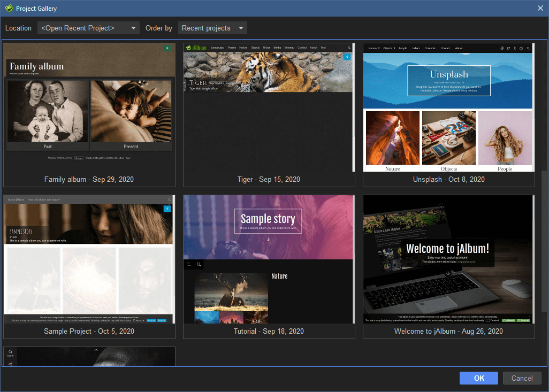Viewport: 549px width, 392px height.
Task: Click the Cancel button
Action: (x=522, y=378)
